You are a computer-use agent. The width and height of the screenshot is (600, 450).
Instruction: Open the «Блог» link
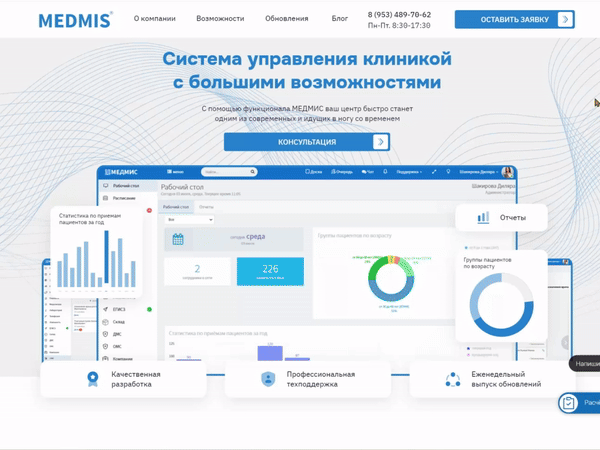(x=340, y=19)
